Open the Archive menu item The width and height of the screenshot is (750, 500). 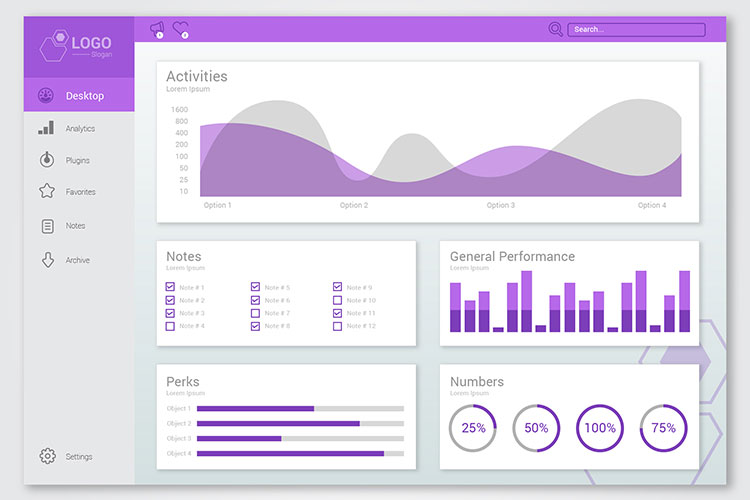coord(79,260)
